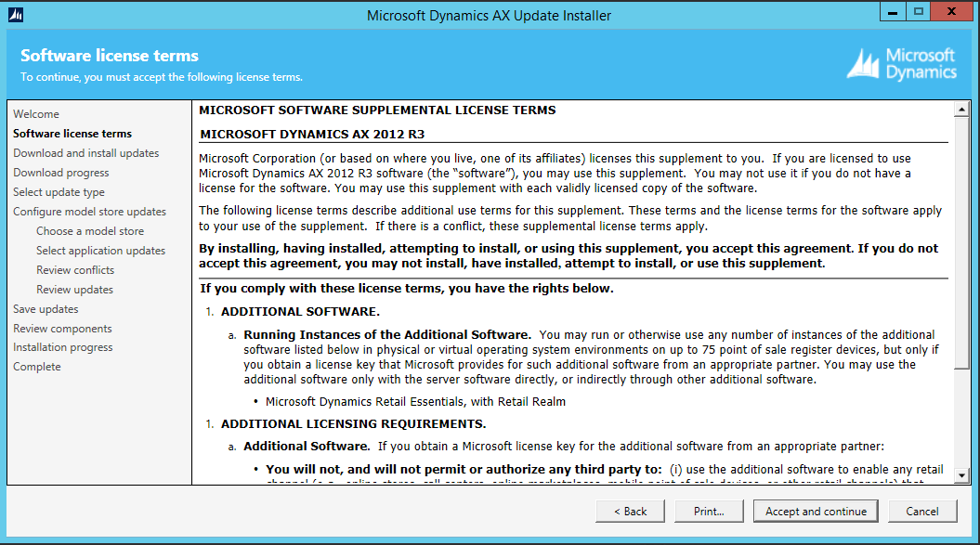
Task: Click 'If you comply with these license terms' line
Action: click(x=407, y=288)
